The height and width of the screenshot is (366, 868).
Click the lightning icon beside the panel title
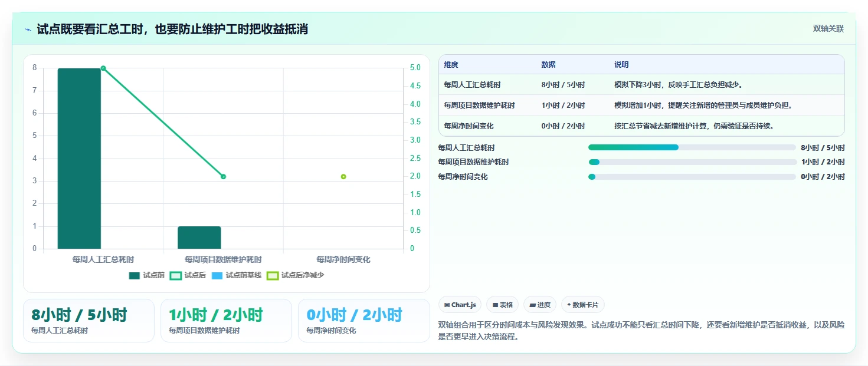pyautogui.click(x=28, y=29)
